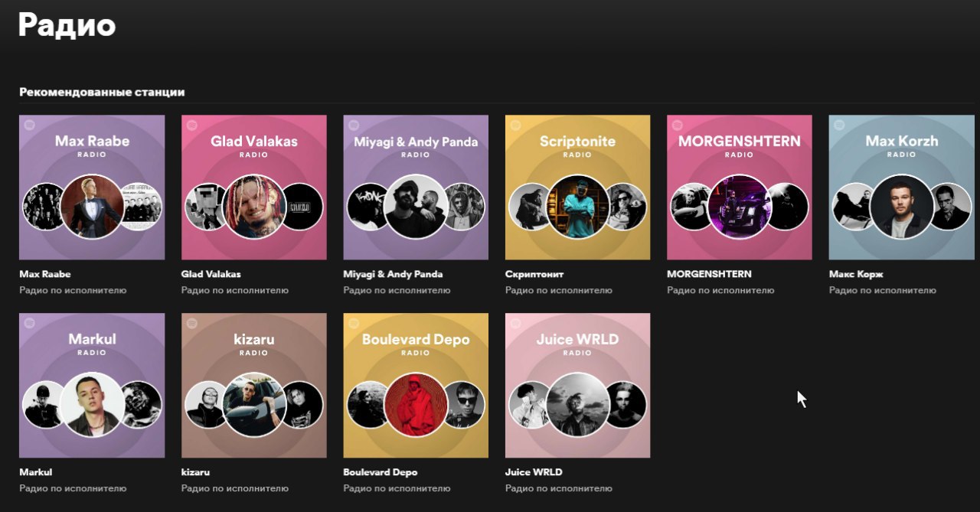The width and height of the screenshot is (980, 512).
Task: Open the kizaru radio cover
Action: tap(254, 386)
